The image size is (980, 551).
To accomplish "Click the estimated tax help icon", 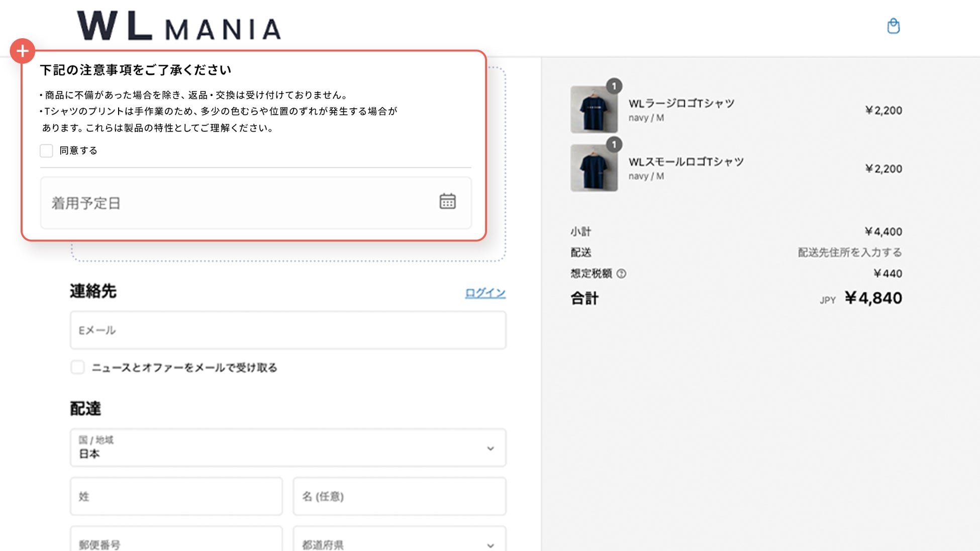I will pos(621,273).
